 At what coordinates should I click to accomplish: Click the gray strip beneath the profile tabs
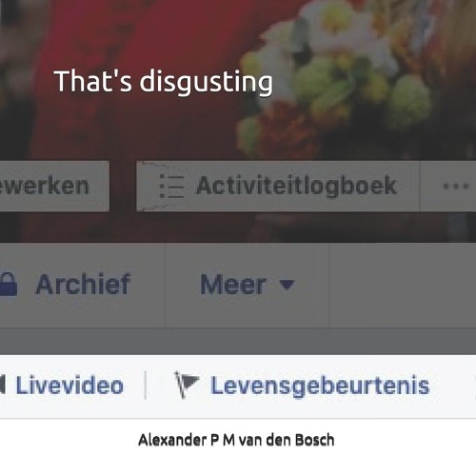[238, 342]
